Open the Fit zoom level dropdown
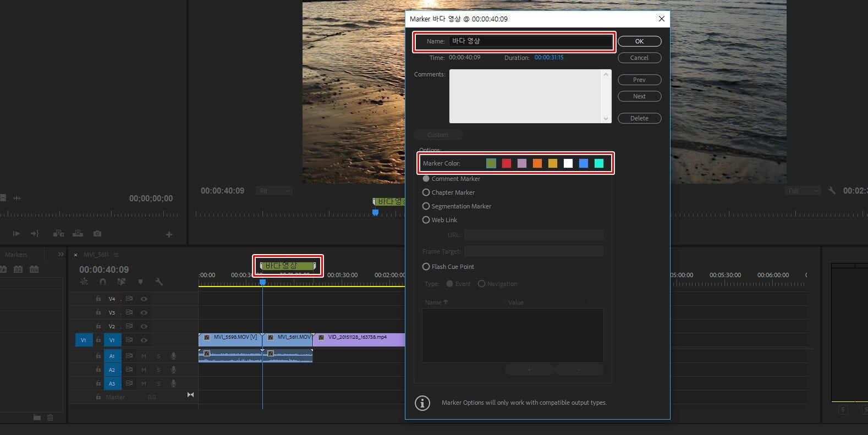Screen dimensions: 868x435 [274, 191]
